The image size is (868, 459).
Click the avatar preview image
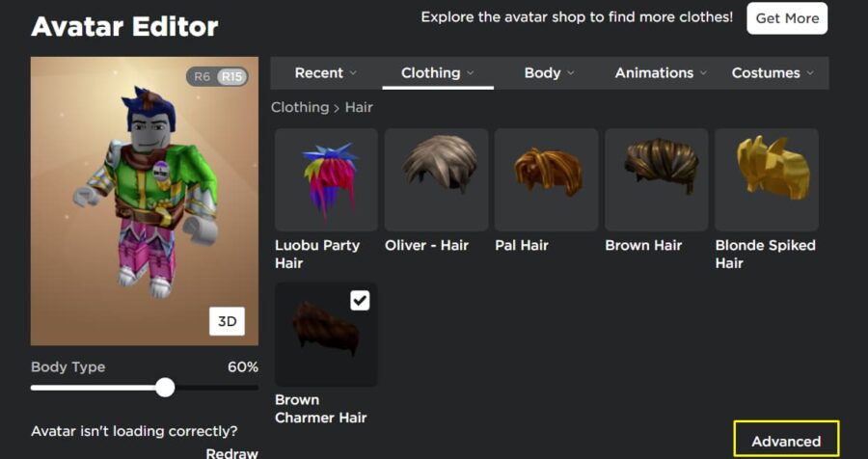[145, 201]
